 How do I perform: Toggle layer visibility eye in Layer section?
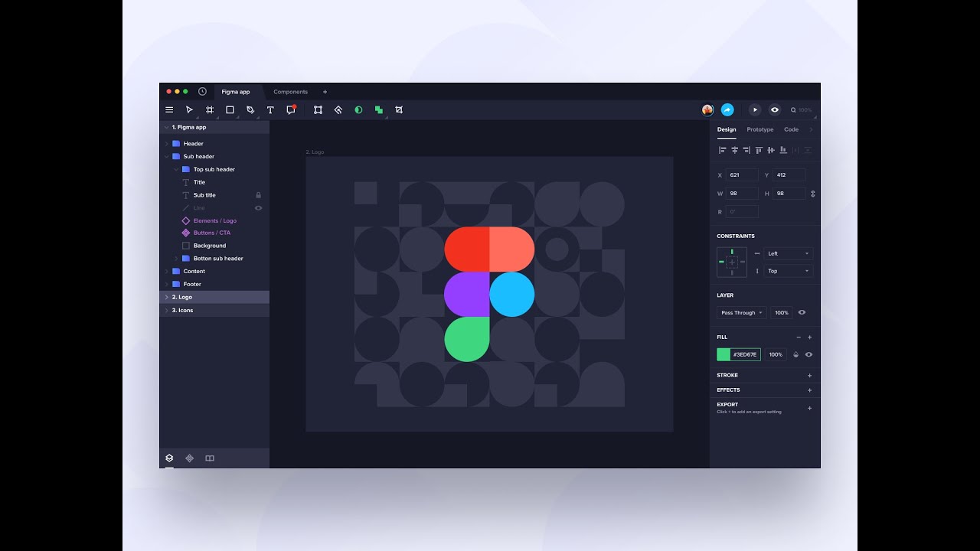pyautogui.click(x=802, y=312)
